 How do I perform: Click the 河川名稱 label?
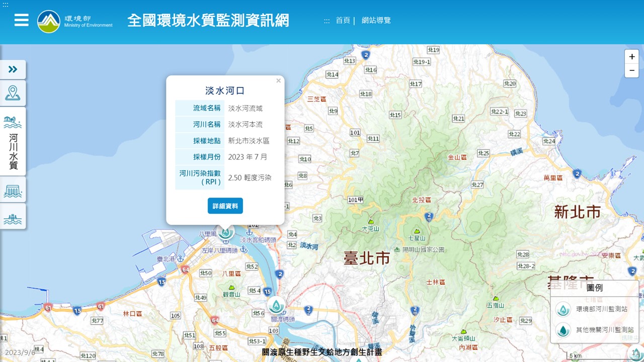click(207, 124)
